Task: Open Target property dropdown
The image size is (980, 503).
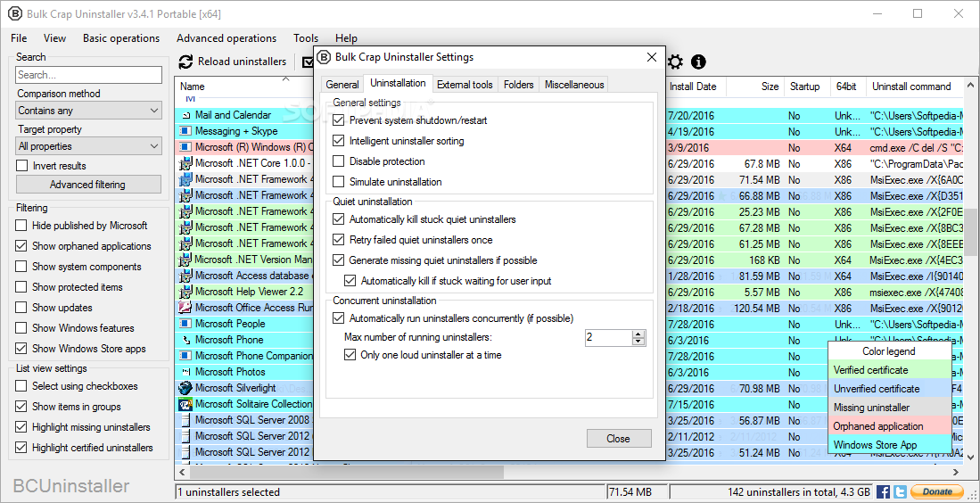Action: (x=89, y=146)
